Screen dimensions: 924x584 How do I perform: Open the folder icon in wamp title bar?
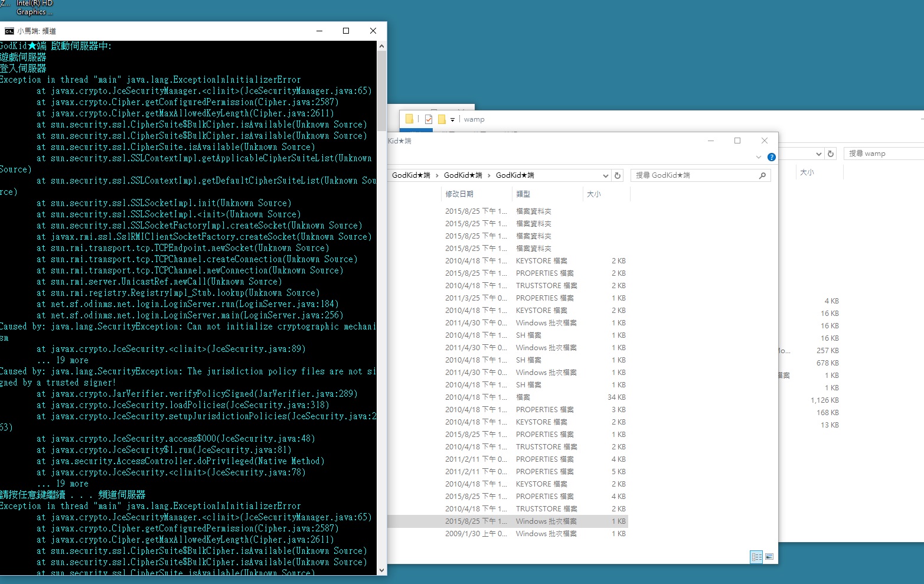(409, 119)
